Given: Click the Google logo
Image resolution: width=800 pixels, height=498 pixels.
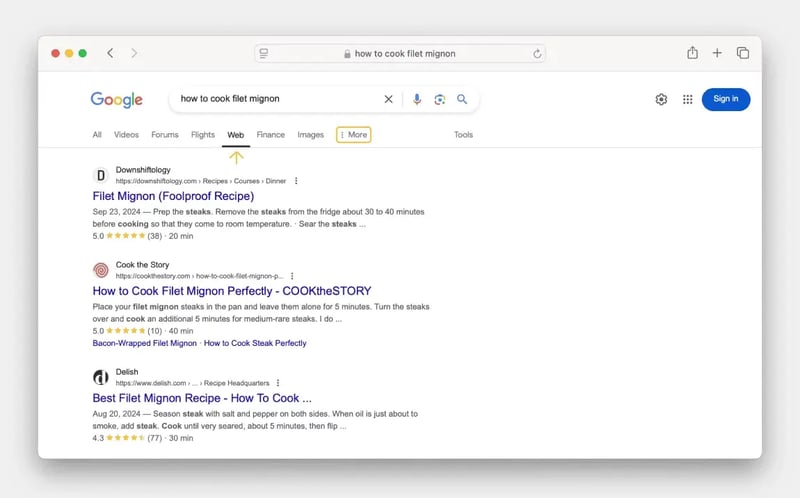Looking at the screenshot, I should pos(117,99).
